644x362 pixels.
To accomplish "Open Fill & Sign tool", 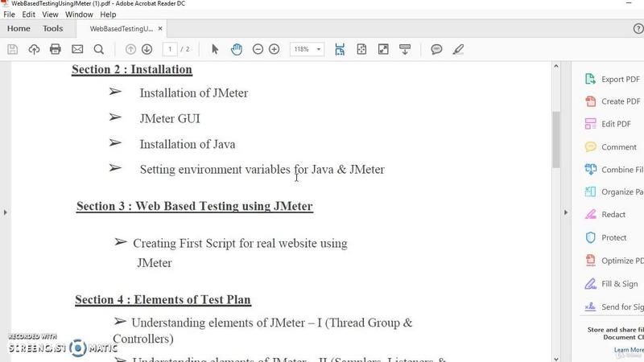I will (x=611, y=284).
